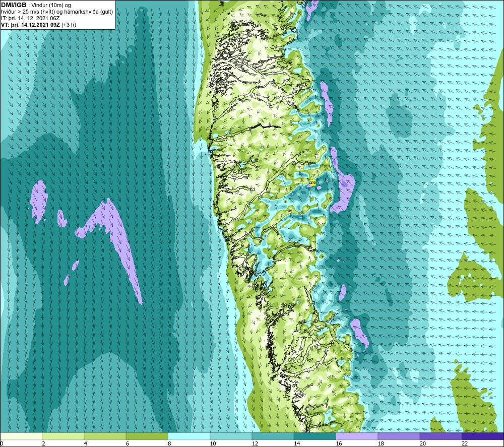Viewport: 504px width, 447px height.
Task: Click the scale label "14"
Action: (297, 444)
